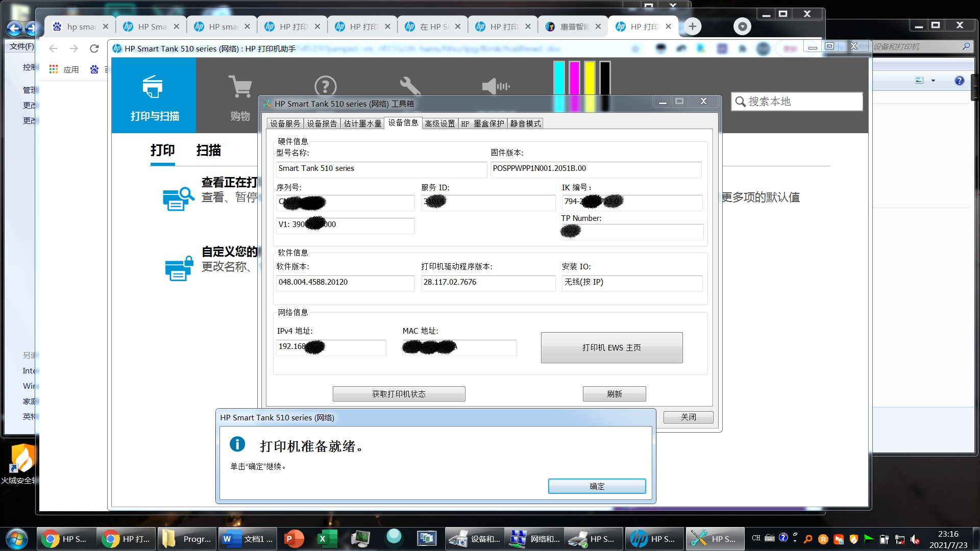Viewport: 980px width, 551px height.
Task: Click Chrome's back arrow
Action: tap(53, 48)
